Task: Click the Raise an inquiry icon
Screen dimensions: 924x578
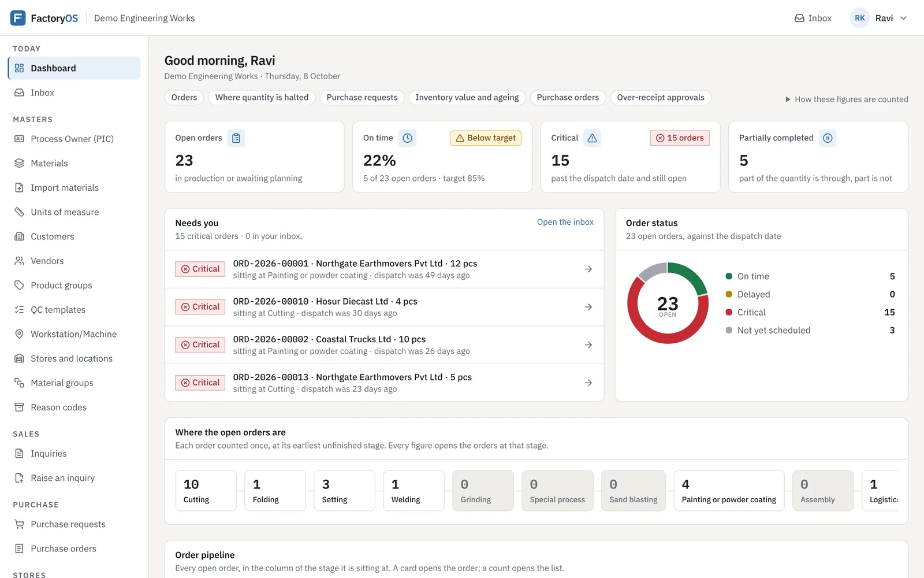Action: click(19, 478)
